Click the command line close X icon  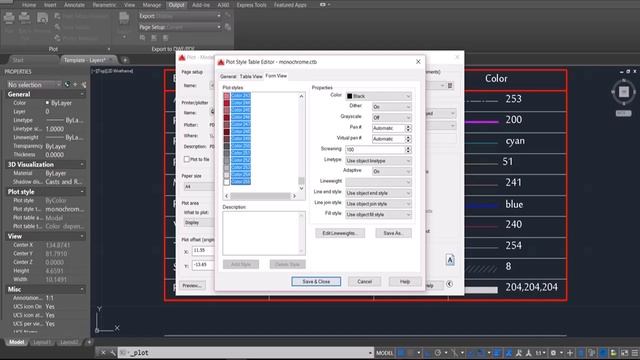[103, 353]
